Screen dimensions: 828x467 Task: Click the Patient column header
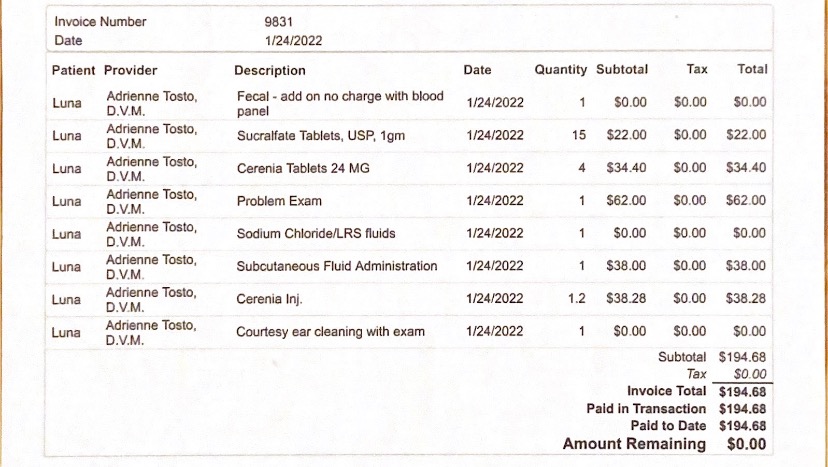74,71
